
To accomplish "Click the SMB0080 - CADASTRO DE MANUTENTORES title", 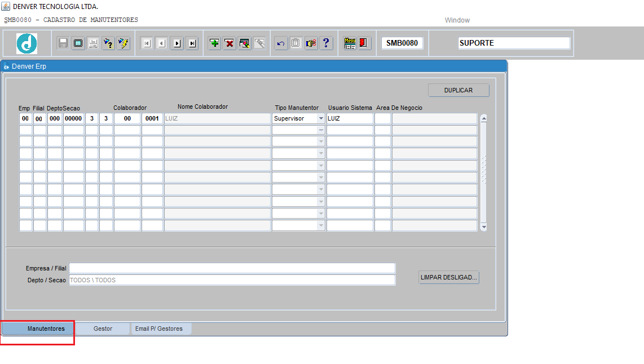I will tap(71, 20).
